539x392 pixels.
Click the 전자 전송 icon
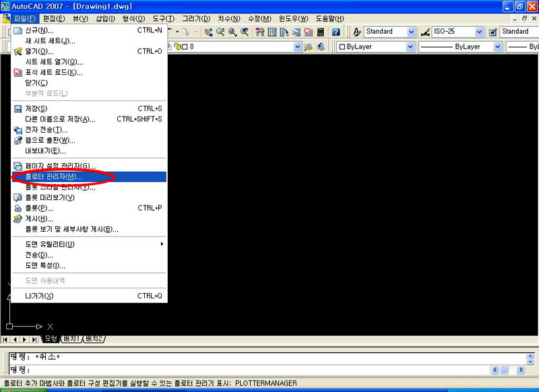tap(18, 130)
